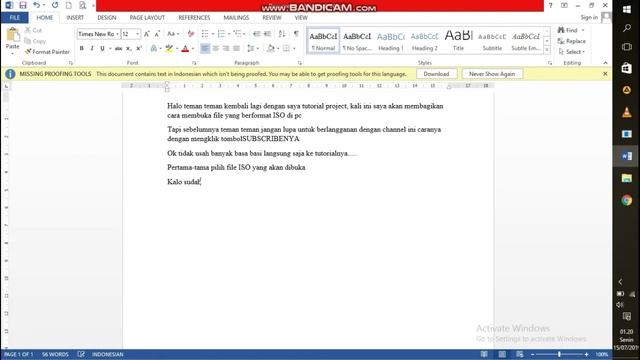Viewport: 640px width, 360px height.
Task: Toggle show paragraph marks
Action: coord(296,34)
